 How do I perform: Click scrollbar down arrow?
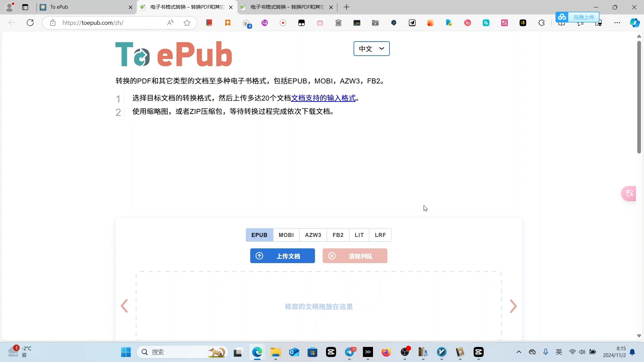coord(639,336)
